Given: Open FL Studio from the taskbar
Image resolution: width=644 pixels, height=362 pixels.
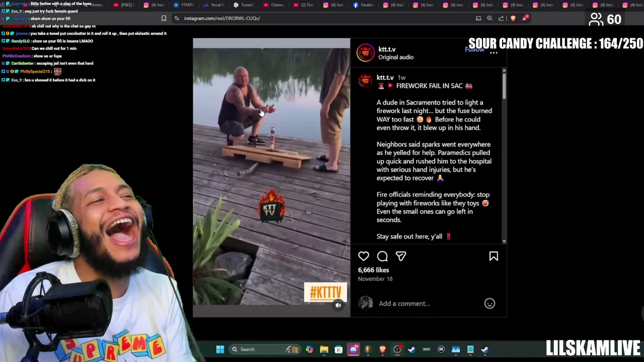Looking at the screenshot, I should pyautogui.click(x=368, y=349).
